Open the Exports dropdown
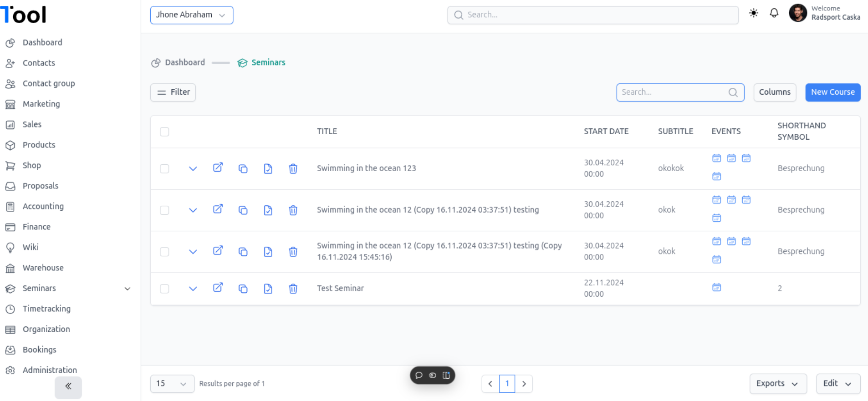Screen dimensions: 868x401 coord(778,384)
